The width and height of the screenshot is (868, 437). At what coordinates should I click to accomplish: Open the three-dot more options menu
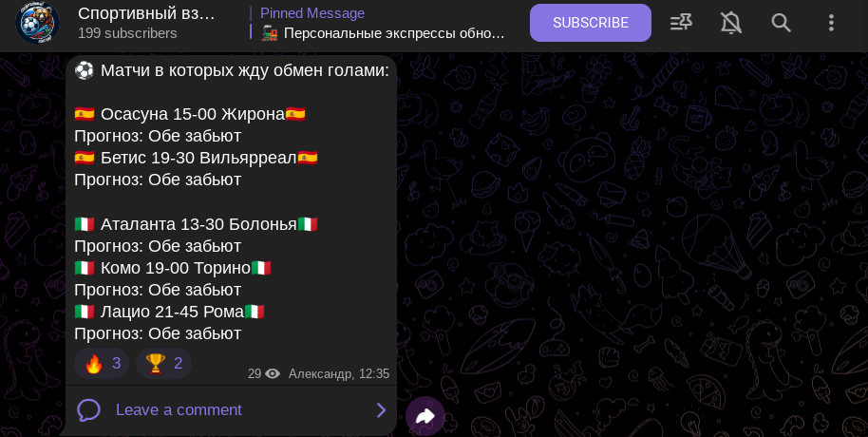click(831, 23)
